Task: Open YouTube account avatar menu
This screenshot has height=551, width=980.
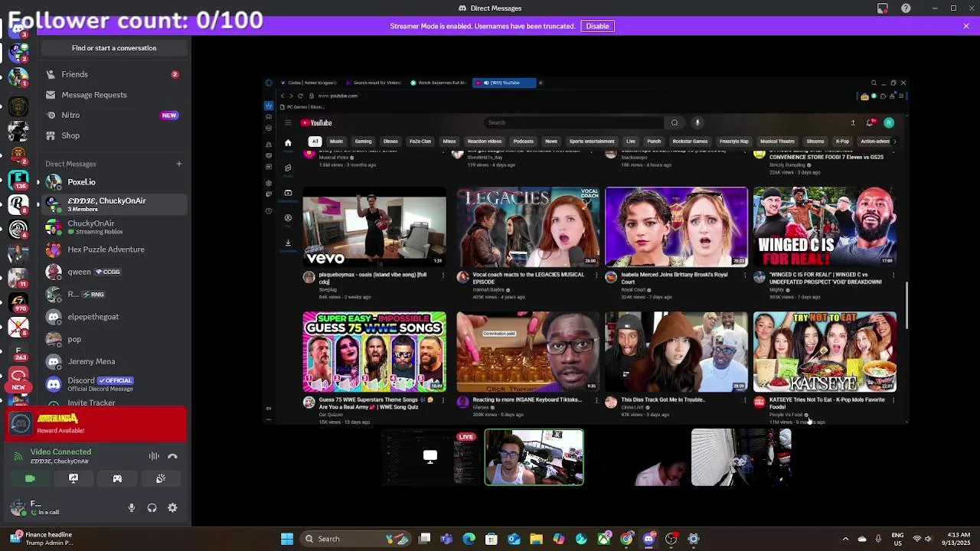Action: [889, 122]
